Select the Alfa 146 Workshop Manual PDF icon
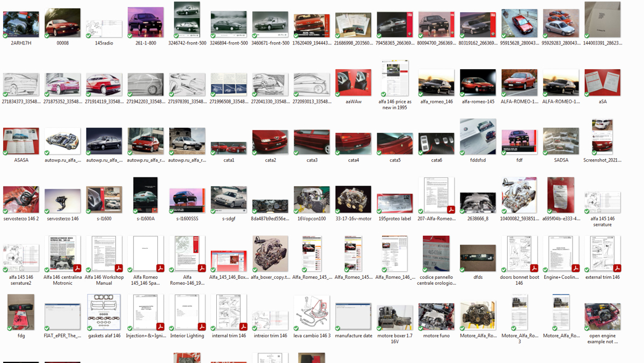Viewport: 644px width, 363px height. (104, 254)
